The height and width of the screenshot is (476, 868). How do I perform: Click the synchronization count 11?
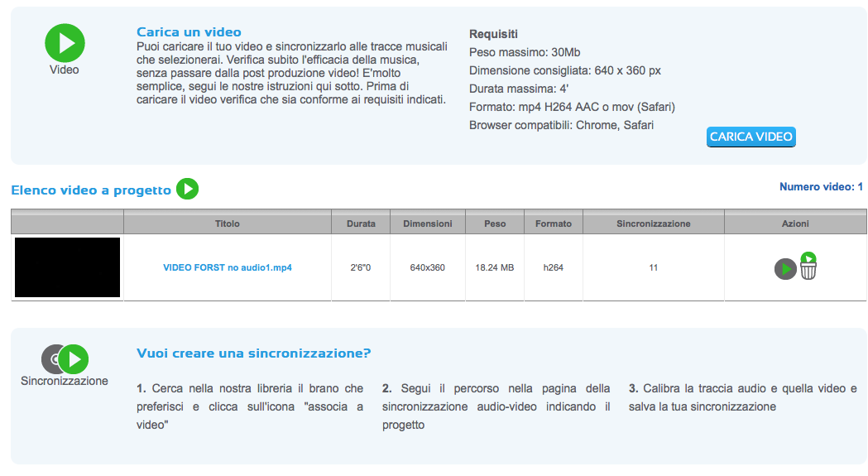point(654,267)
